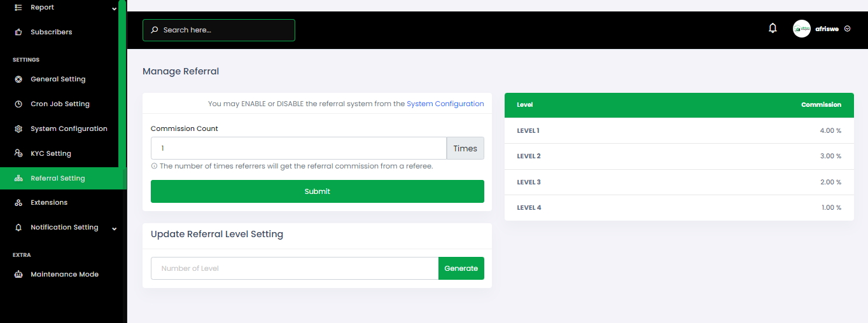Focus the Search here field
The image size is (868, 323).
(x=219, y=30)
